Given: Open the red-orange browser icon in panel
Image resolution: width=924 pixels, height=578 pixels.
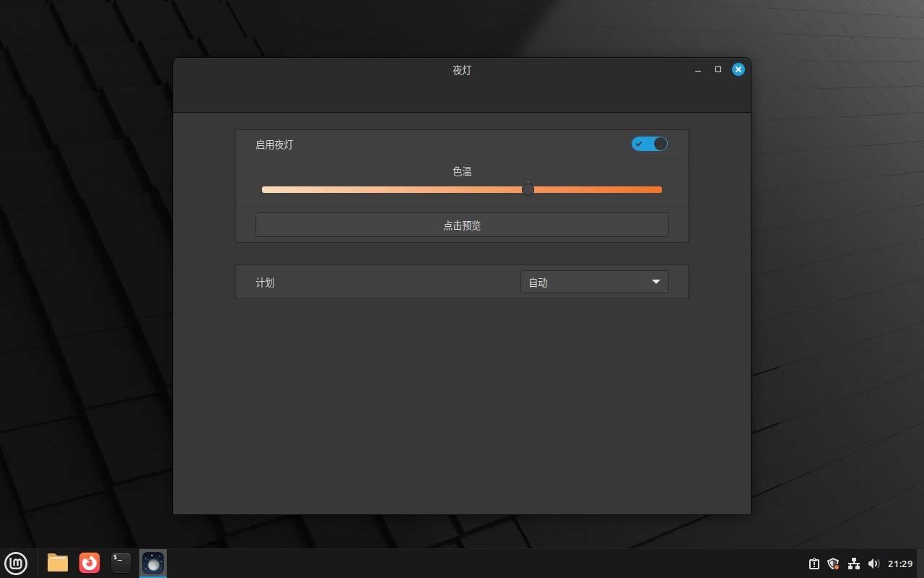Looking at the screenshot, I should point(90,563).
